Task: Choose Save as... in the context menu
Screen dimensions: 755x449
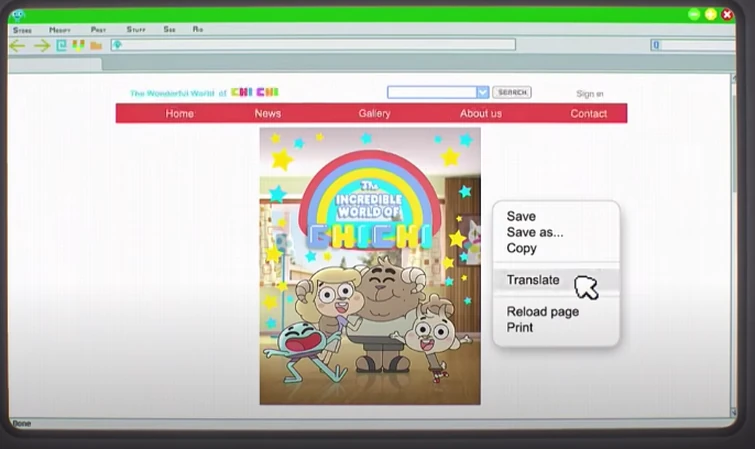Action: [534, 232]
